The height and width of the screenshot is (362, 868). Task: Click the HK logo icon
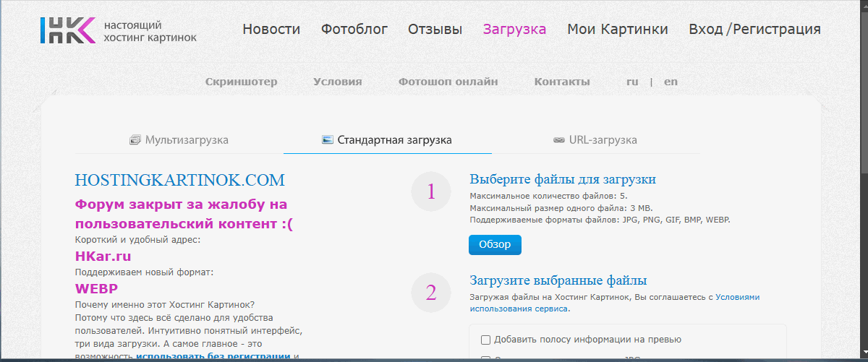coord(67,29)
